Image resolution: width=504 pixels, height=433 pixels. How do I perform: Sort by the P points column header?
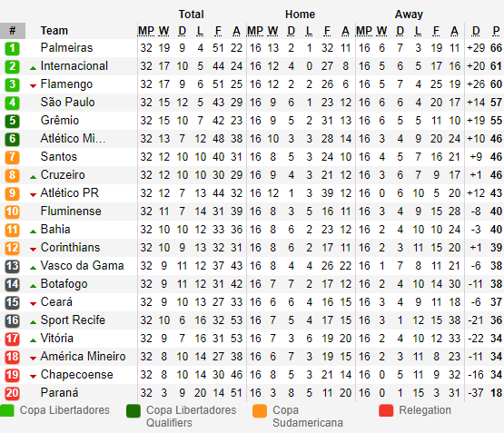[x=496, y=31]
